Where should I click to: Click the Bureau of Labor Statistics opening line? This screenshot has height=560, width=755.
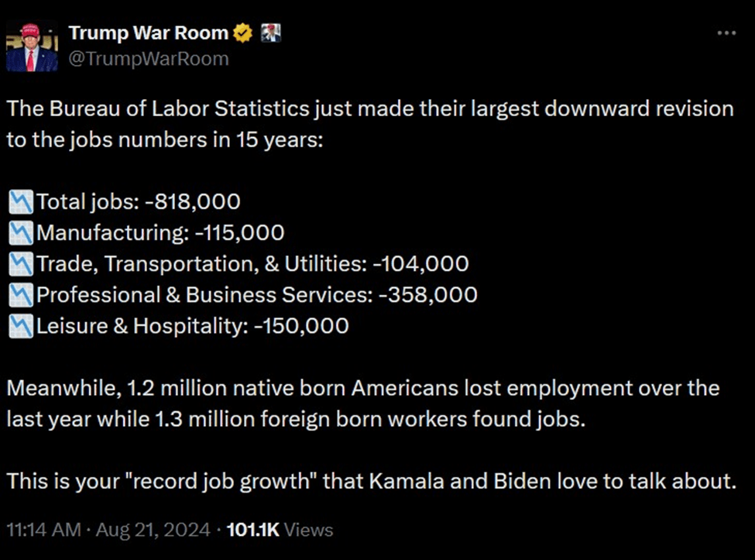click(370, 108)
